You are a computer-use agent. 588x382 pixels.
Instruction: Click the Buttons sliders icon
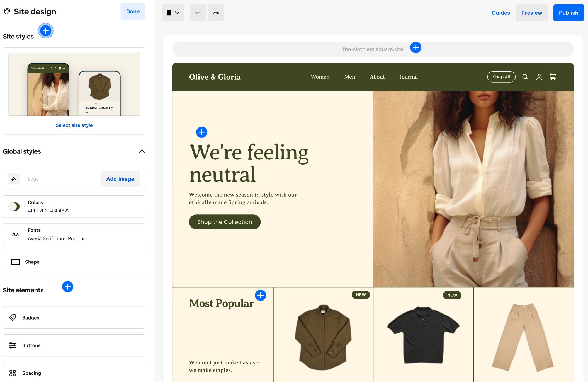pos(13,345)
